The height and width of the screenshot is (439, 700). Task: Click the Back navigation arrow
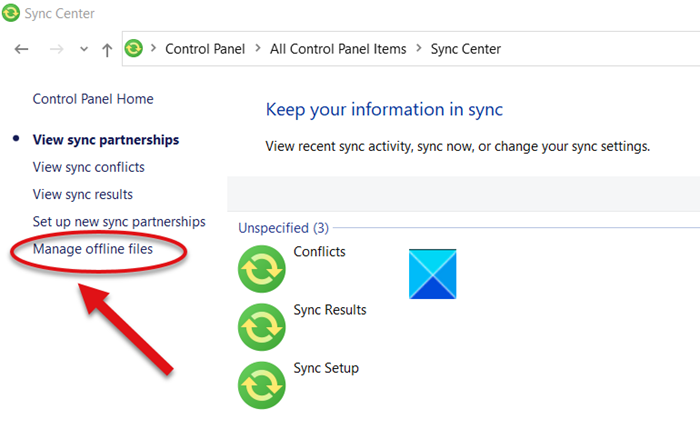(22, 49)
